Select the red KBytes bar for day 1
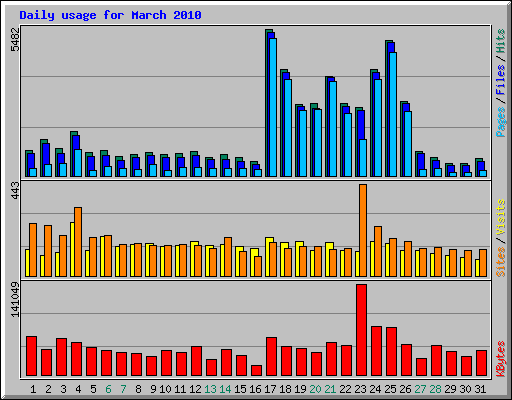Viewport: 512px width, 400px height. pos(31,356)
